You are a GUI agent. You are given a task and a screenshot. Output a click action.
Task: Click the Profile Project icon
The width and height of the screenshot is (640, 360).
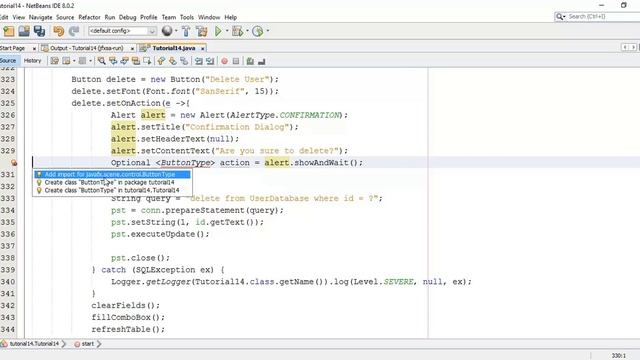258,31
